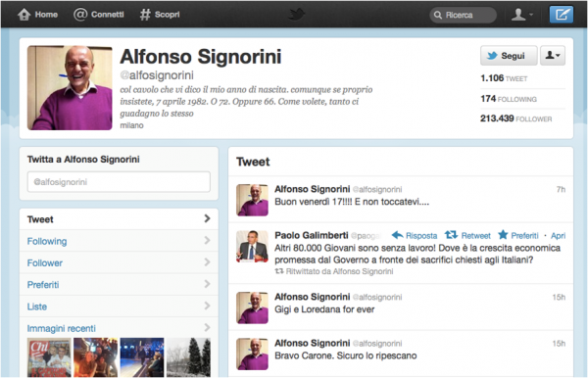Retweet Paolo Galimberti's tweet
Screen dimensions: 588x378
[467, 235]
